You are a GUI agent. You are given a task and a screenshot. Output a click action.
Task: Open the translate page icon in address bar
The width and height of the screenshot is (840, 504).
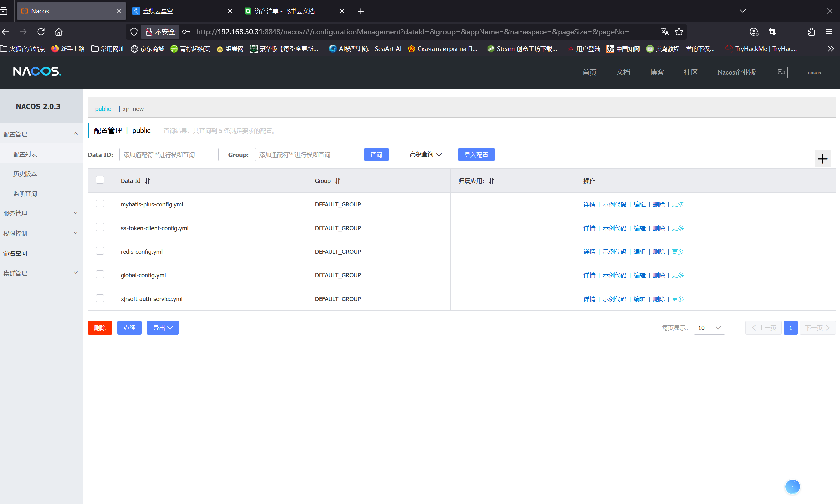(x=665, y=32)
